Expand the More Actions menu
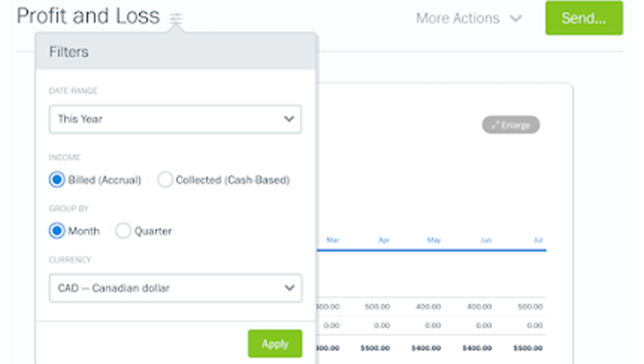The height and width of the screenshot is (364, 644). coord(469,19)
